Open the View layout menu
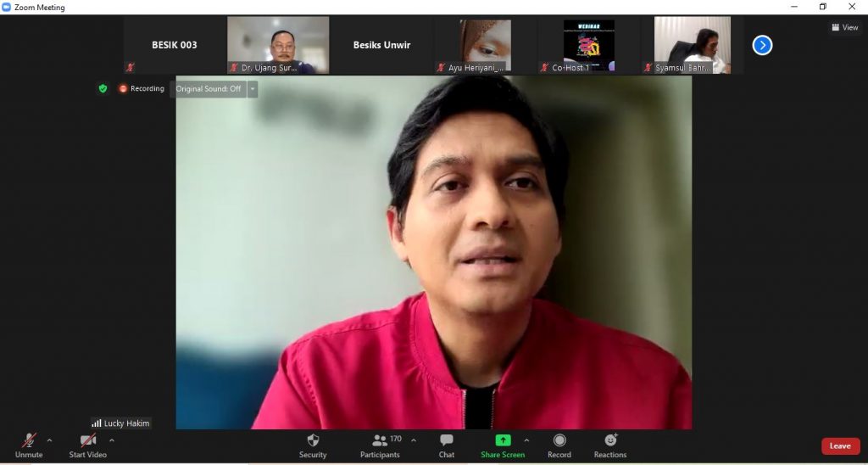The width and height of the screenshot is (868, 465). point(845,27)
